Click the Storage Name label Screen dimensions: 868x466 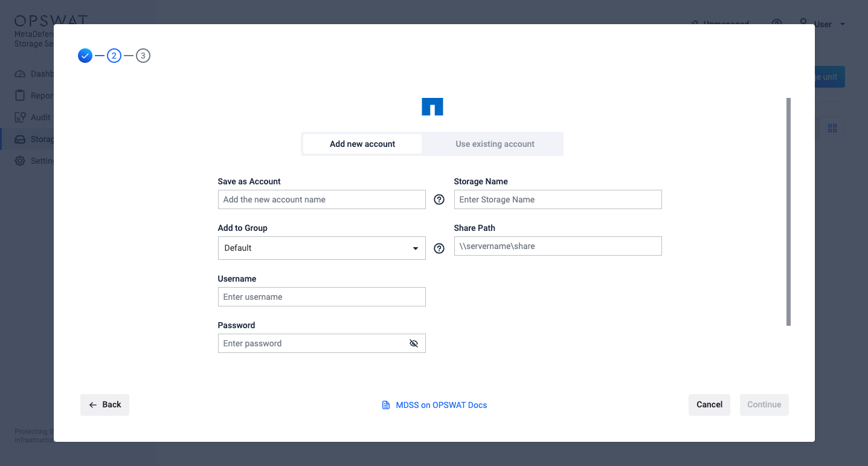pyautogui.click(x=481, y=181)
